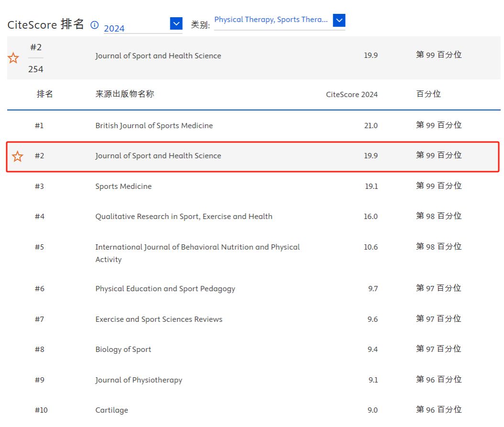Open British Journal of Sports Medicine
Screen dimensions: 504x427
(x=154, y=126)
